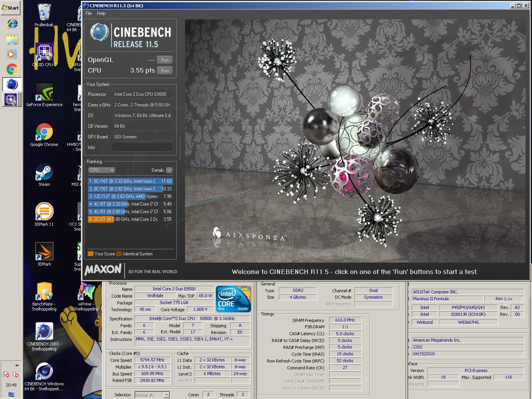Select the ranking row 4C/8T @ 3.20 GHz
The width and height of the screenshot is (532, 399).
(130, 204)
